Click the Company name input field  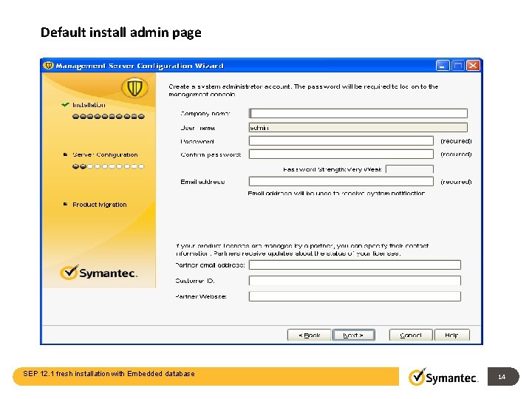point(358,113)
